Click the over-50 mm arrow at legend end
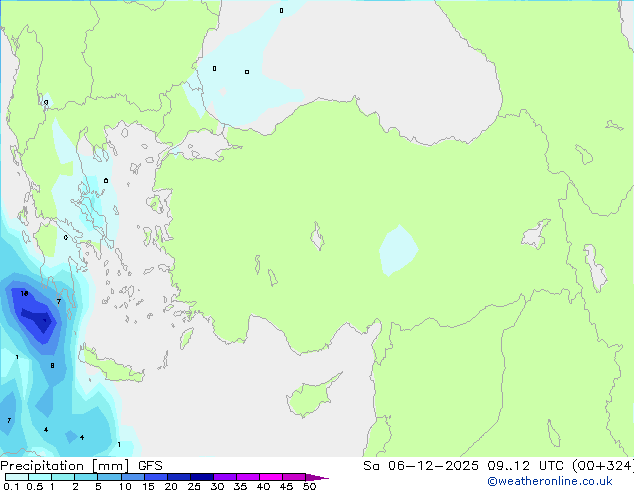 tap(317, 477)
